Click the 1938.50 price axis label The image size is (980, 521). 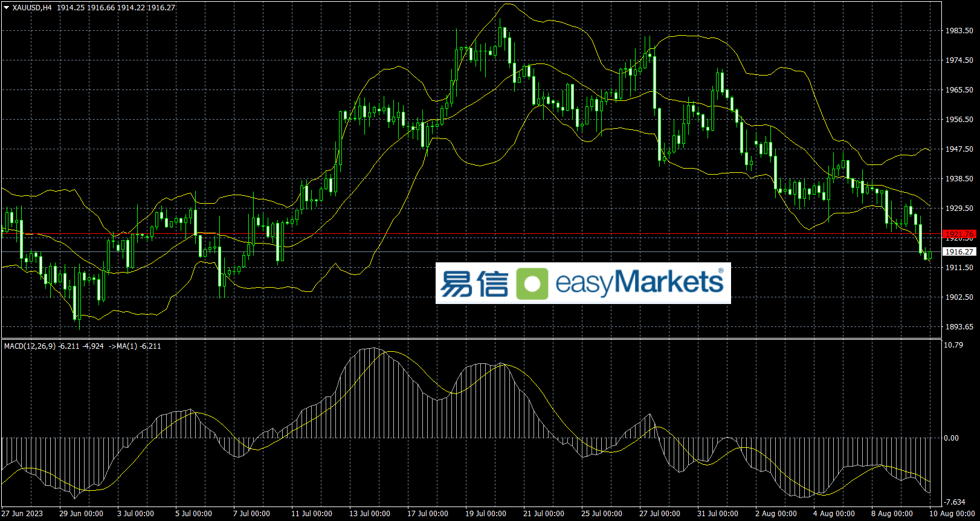coord(959,179)
